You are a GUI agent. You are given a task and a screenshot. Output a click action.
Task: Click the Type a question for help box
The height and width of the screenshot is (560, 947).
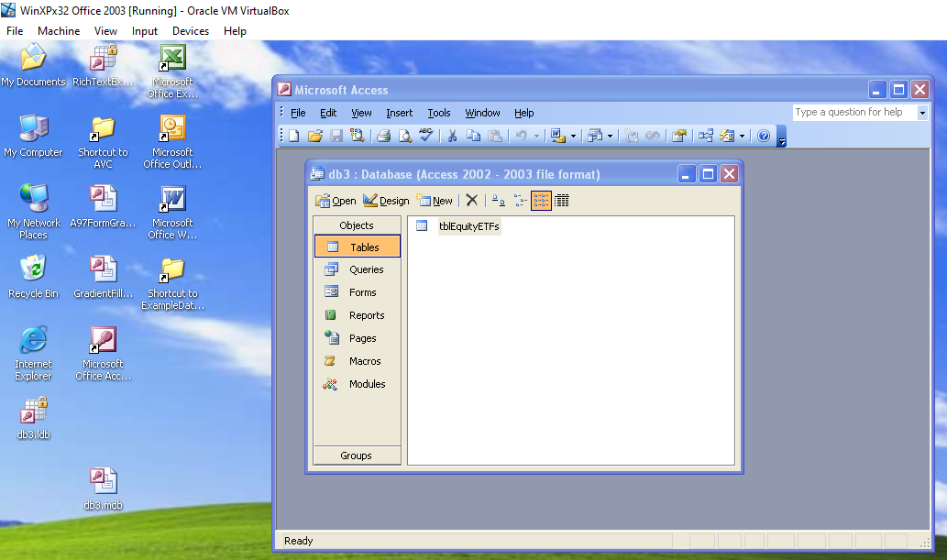tap(854, 113)
